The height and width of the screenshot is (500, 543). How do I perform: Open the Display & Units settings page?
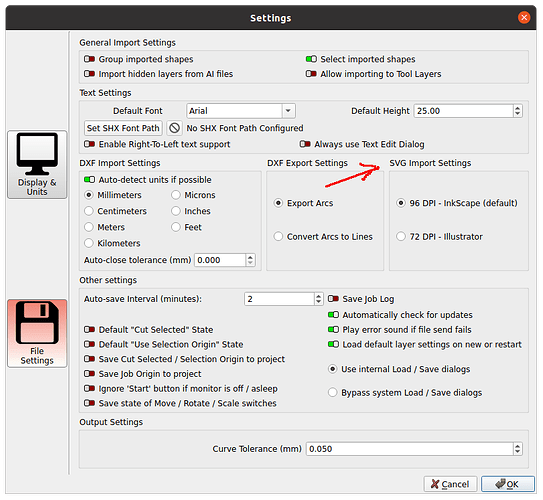(37, 164)
